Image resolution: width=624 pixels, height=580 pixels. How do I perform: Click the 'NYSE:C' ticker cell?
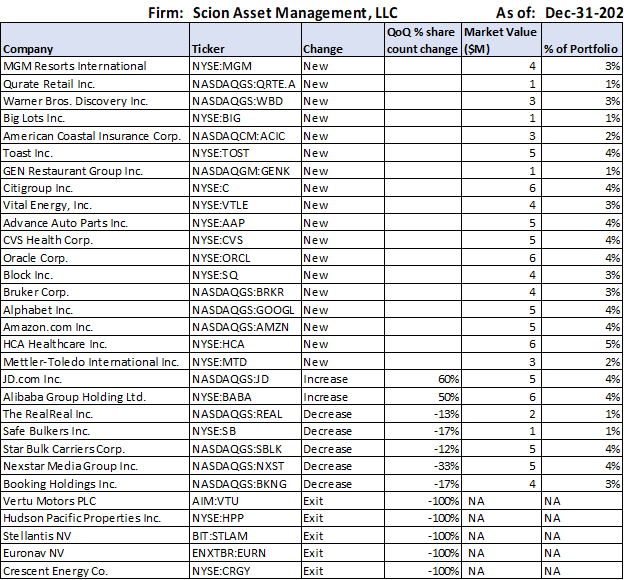tap(246, 188)
